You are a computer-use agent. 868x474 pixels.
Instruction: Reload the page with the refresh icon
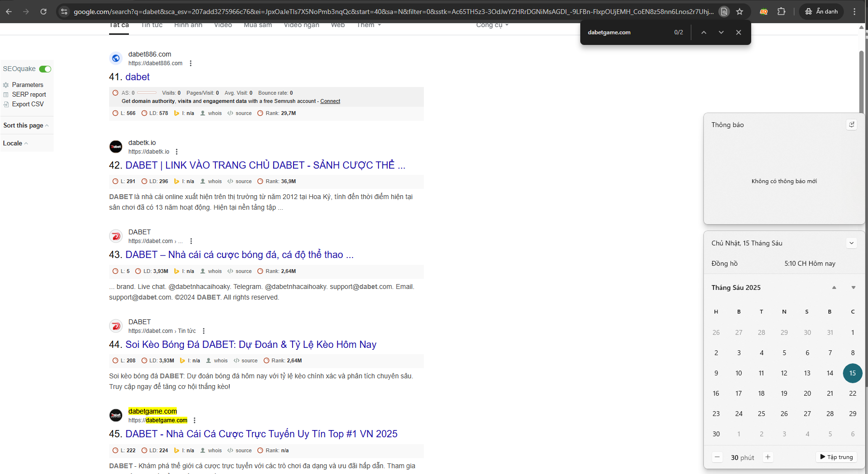tap(43, 12)
